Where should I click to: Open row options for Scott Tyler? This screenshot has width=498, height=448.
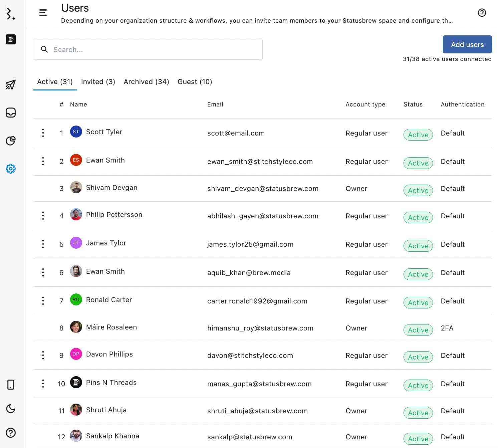click(43, 133)
